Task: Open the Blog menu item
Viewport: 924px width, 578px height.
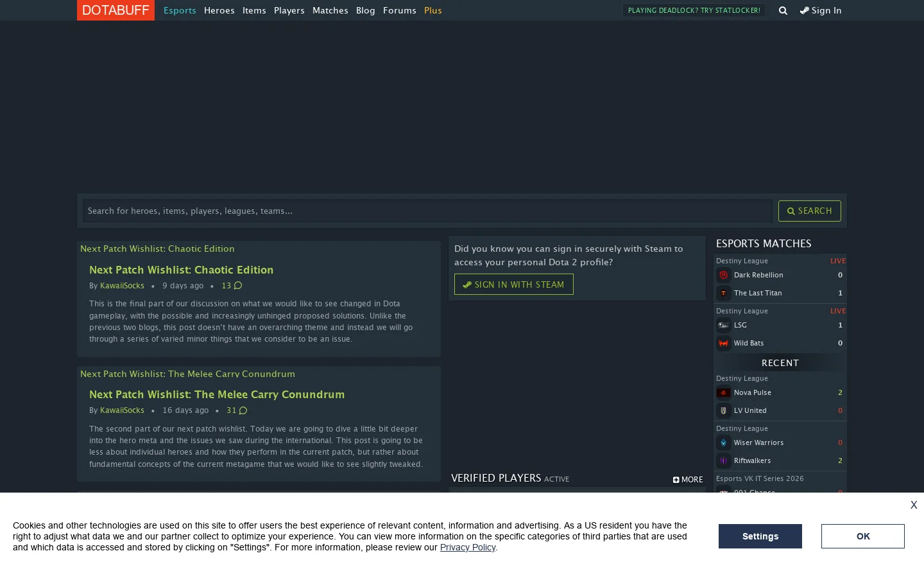Action: 366,10
